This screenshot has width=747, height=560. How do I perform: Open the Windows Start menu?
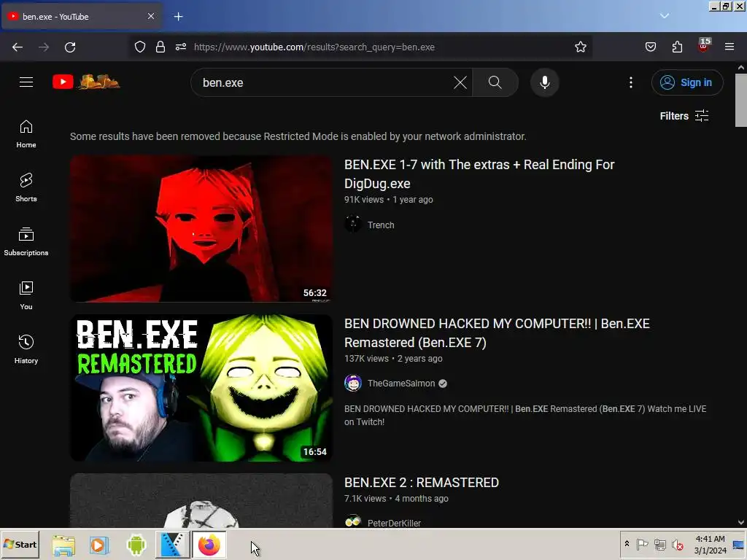[20, 544]
